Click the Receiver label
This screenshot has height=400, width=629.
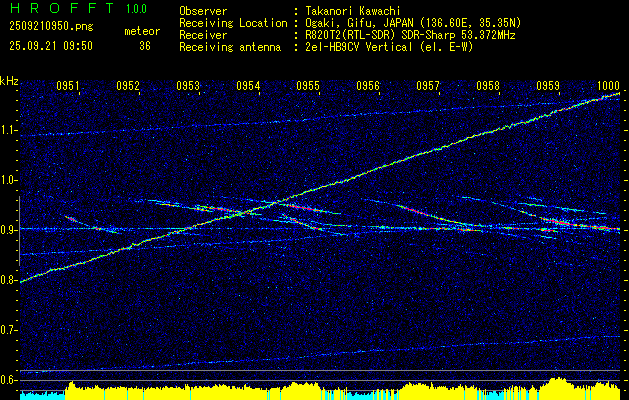click(203, 35)
